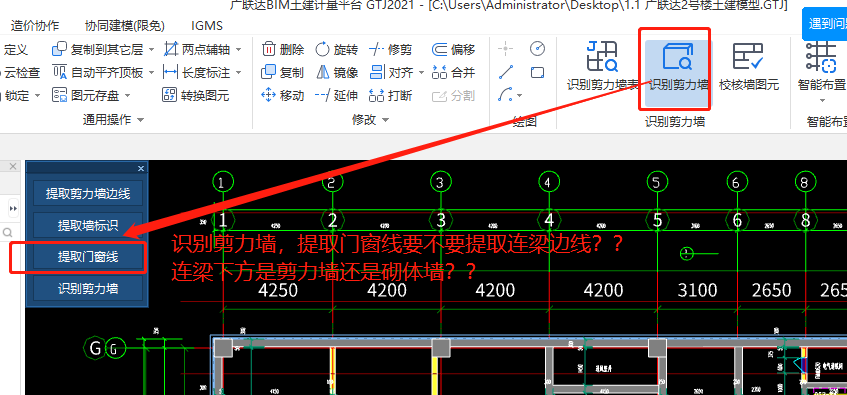847x395 pixels.
Task: Expand the 长度标注 dropdown arrow
Action: (x=238, y=73)
